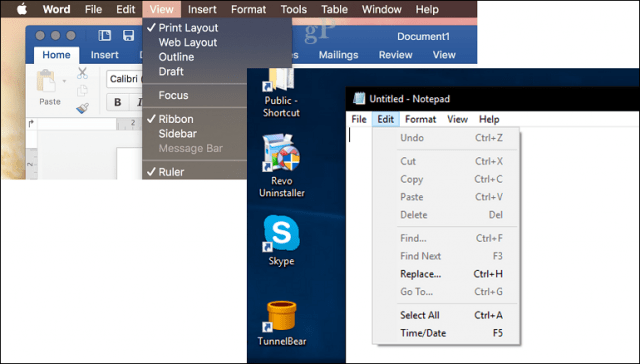Open the Edit menu in the macOS menu bar
This screenshot has height=364, width=640.
pos(125,9)
